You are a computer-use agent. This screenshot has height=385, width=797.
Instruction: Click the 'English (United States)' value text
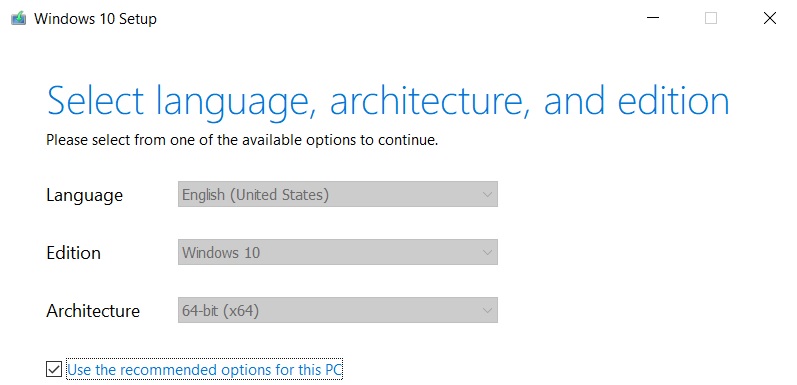pos(256,195)
